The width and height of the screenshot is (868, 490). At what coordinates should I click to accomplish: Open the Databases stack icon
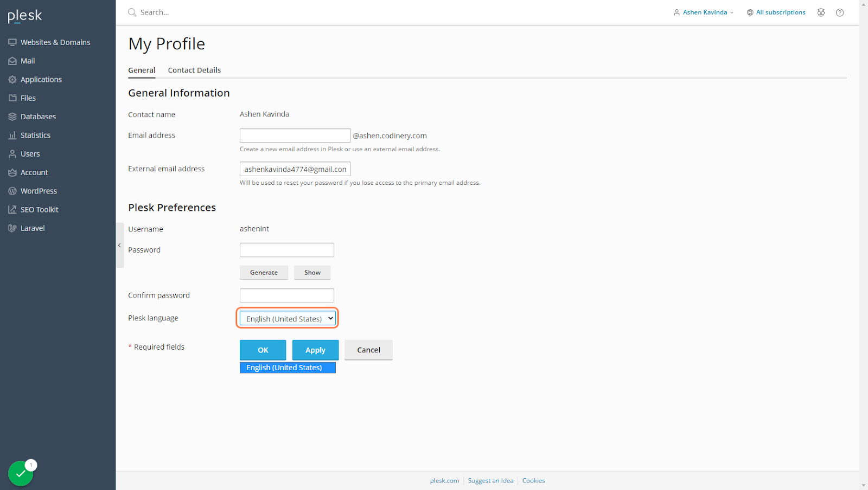(x=12, y=117)
